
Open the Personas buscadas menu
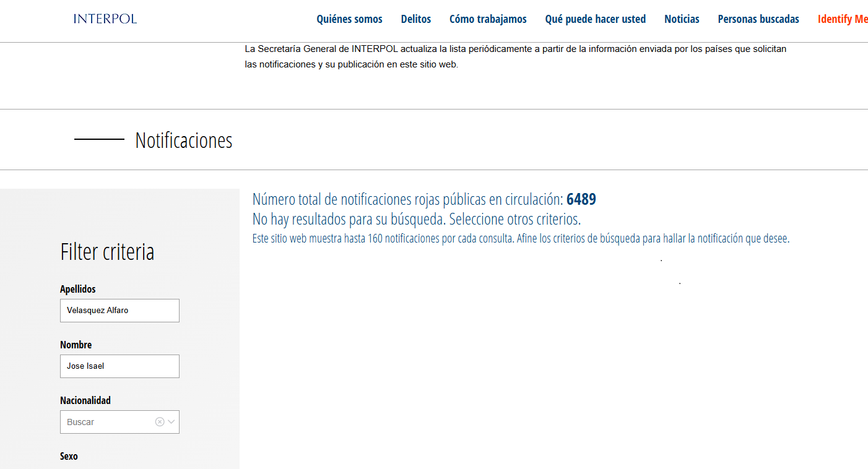(x=758, y=19)
